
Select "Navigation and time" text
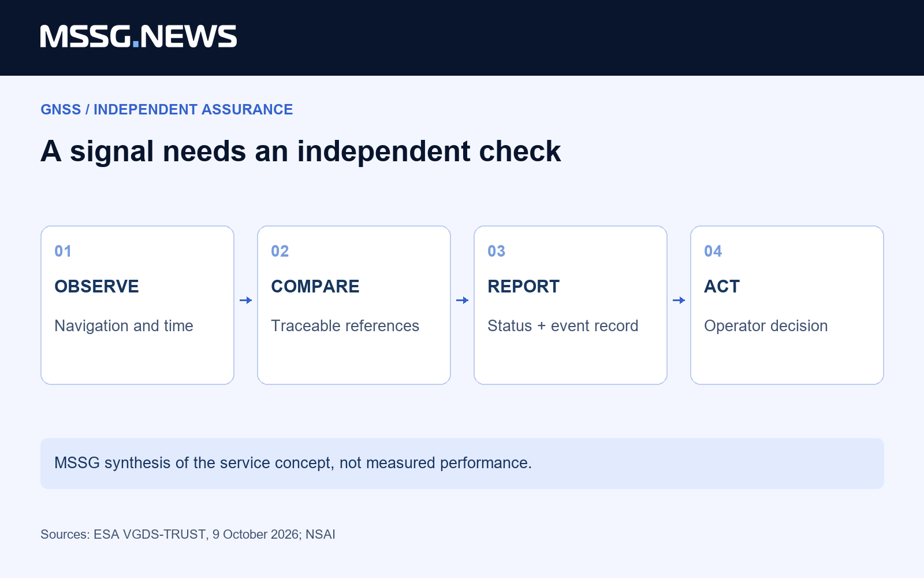tap(124, 326)
